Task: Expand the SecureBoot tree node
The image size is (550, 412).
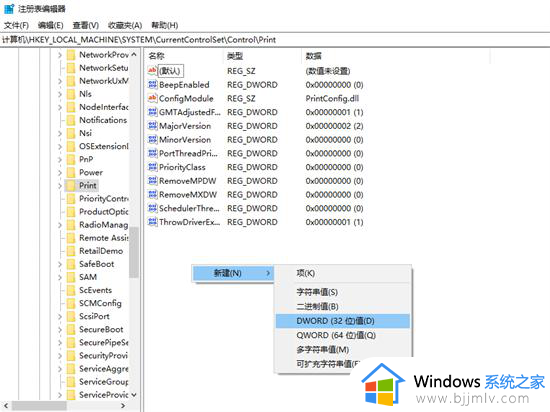Action: coord(60,330)
